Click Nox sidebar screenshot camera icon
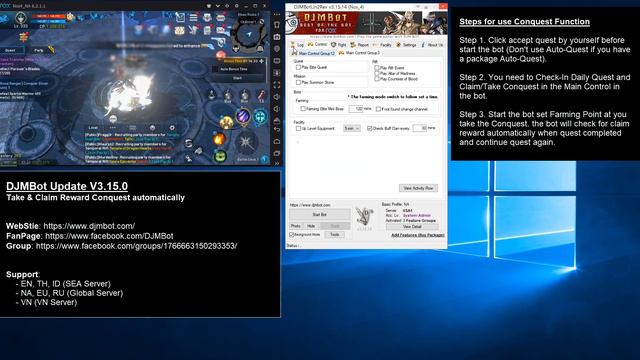 pos(277,37)
